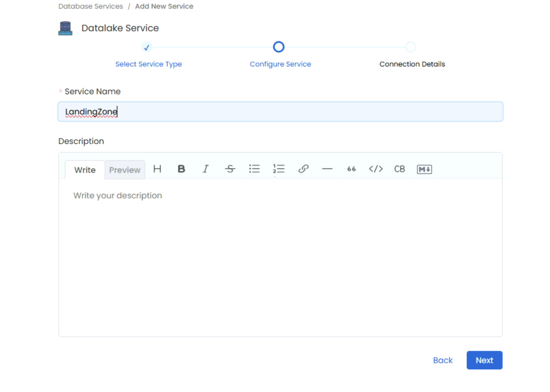Click the Datalake Service heading
This screenshot has width=550, height=392.
[120, 28]
